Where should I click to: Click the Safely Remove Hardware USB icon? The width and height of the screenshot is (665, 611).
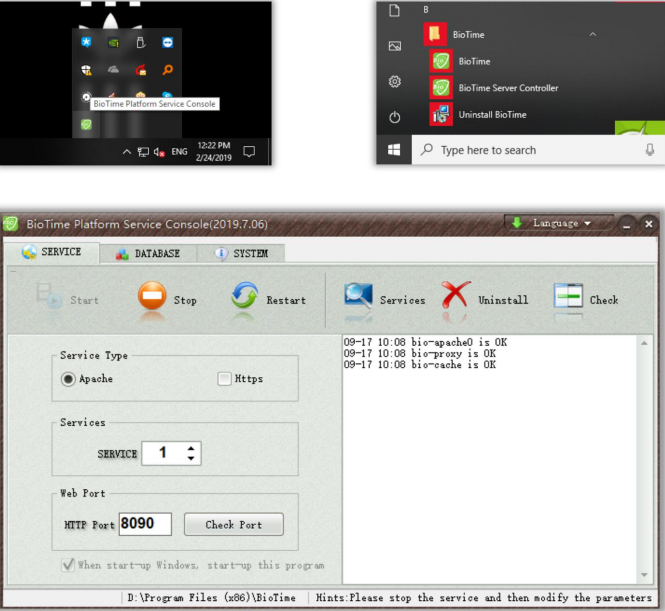coord(140,42)
